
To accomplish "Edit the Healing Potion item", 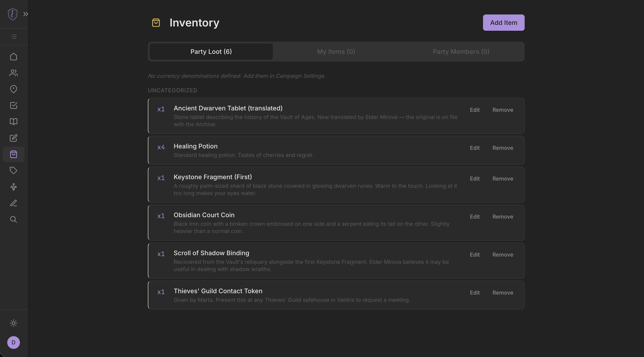I will (x=474, y=148).
